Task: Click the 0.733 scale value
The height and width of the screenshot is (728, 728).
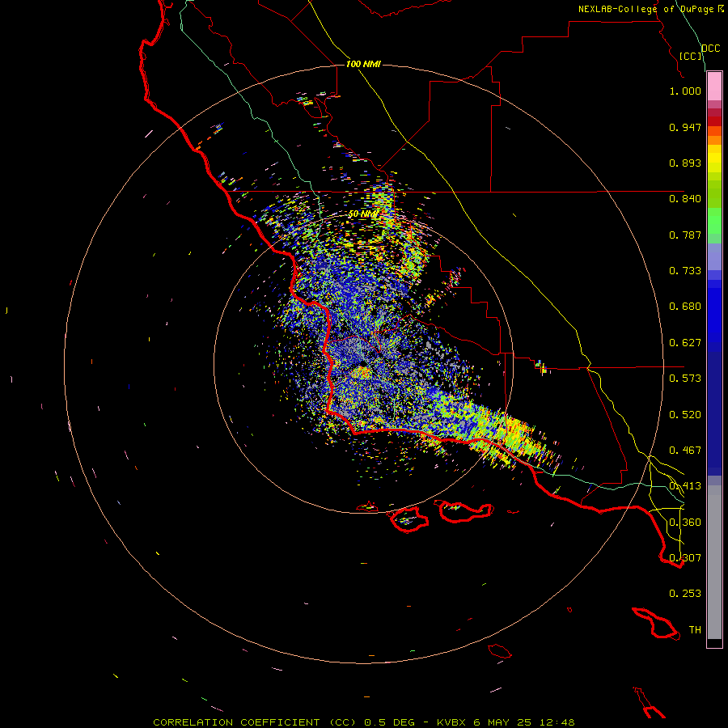Action: (685, 271)
